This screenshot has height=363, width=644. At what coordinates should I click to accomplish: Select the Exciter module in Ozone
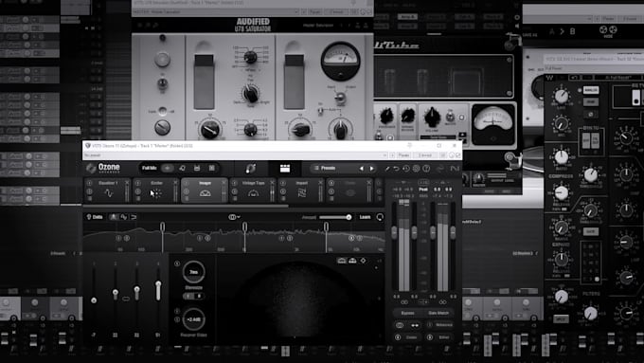156,191
